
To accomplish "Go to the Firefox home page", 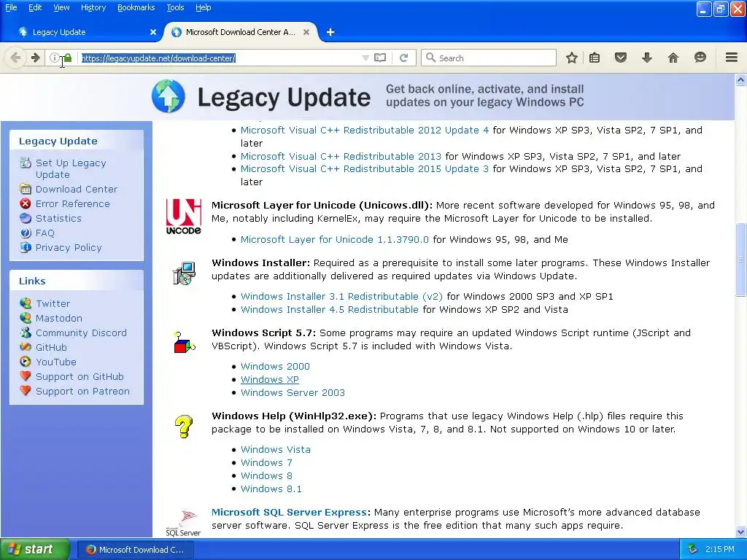I will pyautogui.click(x=673, y=58).
